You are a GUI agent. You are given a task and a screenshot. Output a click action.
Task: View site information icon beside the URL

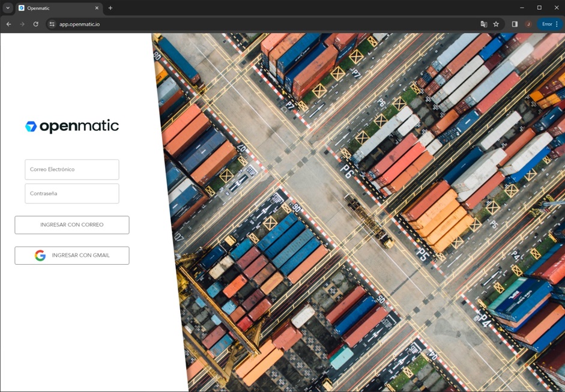(x=52, y=24)
